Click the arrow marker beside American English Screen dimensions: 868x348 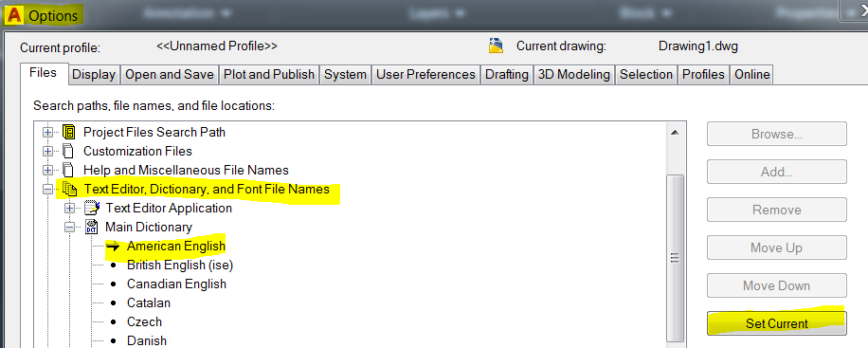[113, 247]
